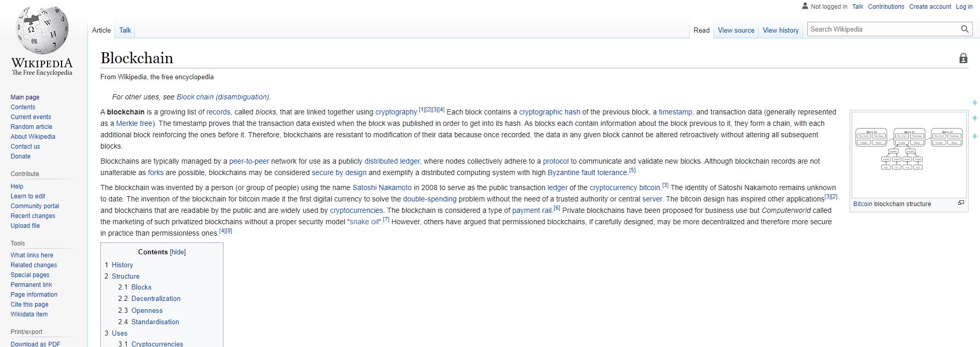Jump to History section in contents
The height and width of the screenshot is (347, 980).
coord(122,265)
